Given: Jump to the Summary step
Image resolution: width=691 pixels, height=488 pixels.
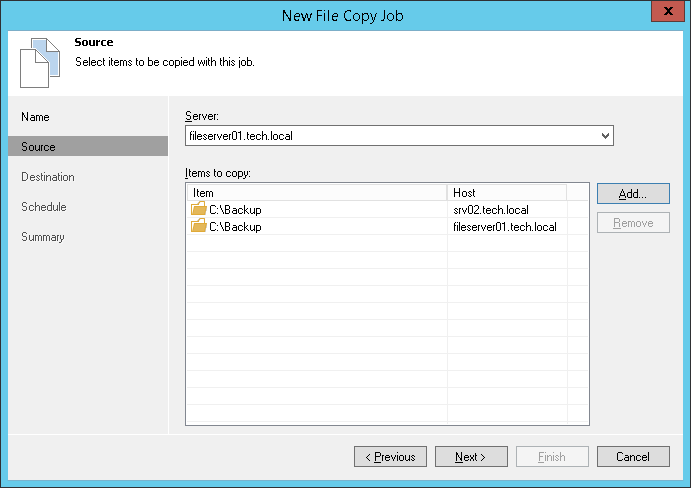Looking at the screenshot, I should [x=43, y=237].
